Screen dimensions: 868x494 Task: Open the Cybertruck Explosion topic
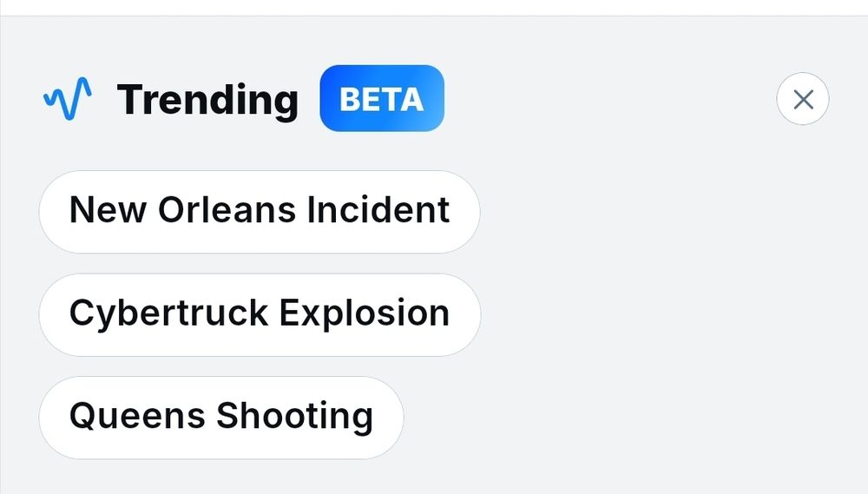click(x=260, y=314)
